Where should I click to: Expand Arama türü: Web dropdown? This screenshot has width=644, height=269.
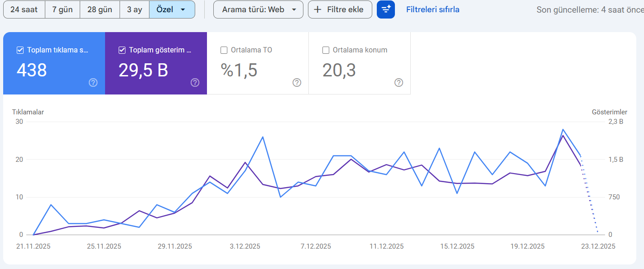[x=258, y=9]
